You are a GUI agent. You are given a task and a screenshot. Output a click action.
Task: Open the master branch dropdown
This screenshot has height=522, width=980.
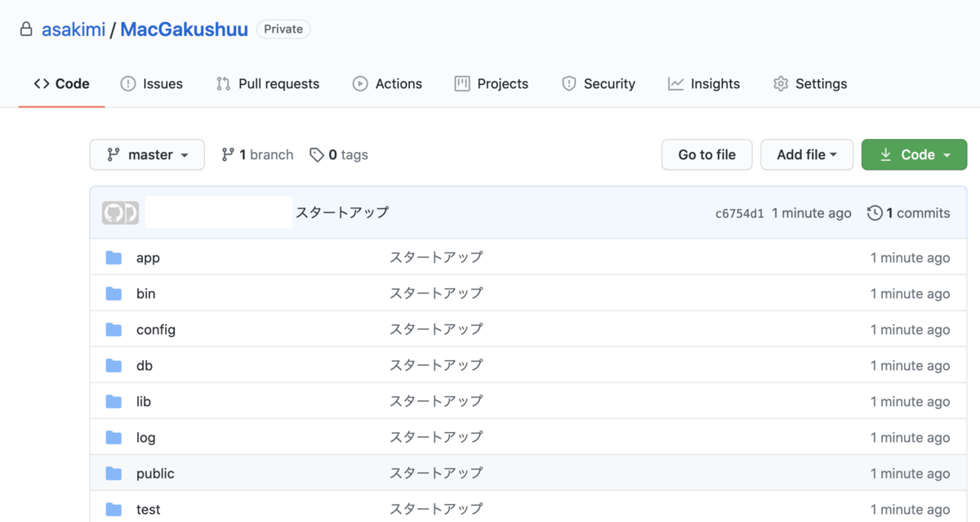pyautogui.click(x=147, y=154)
